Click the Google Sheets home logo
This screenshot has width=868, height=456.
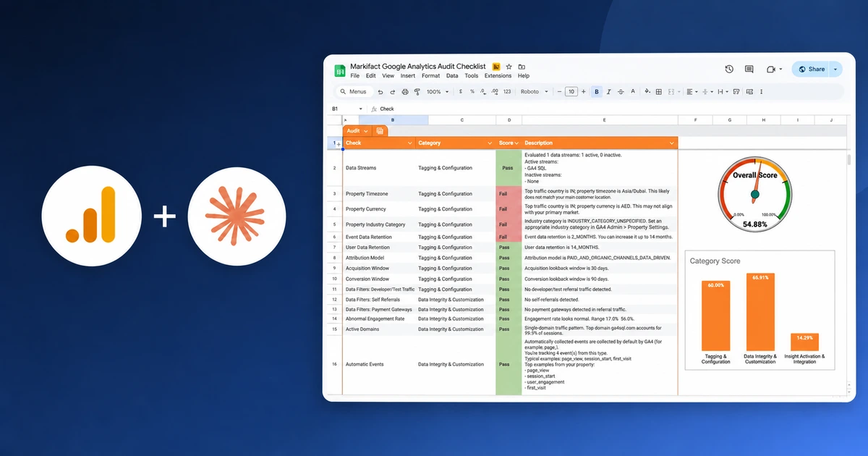[x=340, y=71]
